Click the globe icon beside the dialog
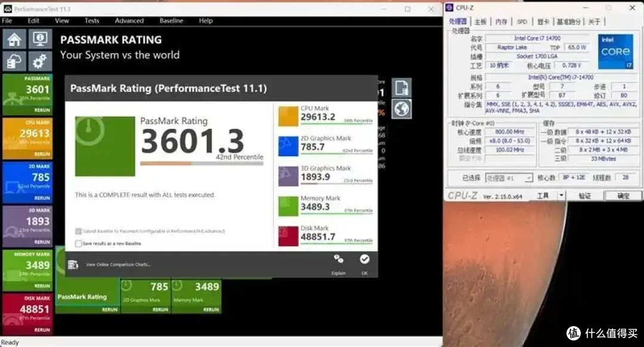The image size is (644, 347). click(401, 109)
